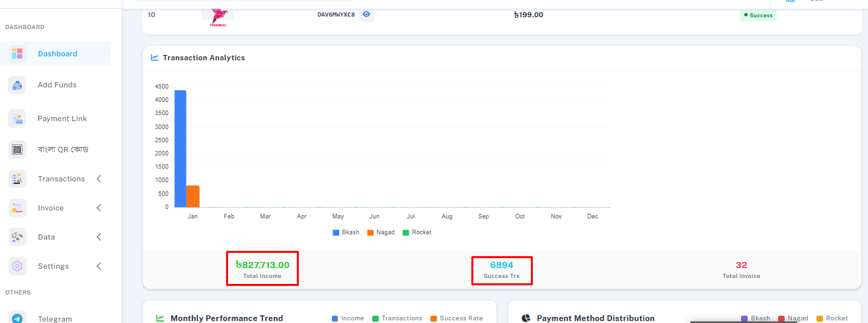This screenshot has width=868, height=323.
Task: Toggle Nagad series in chart legend
Action: pyautogui.click(x=380, y=232)
